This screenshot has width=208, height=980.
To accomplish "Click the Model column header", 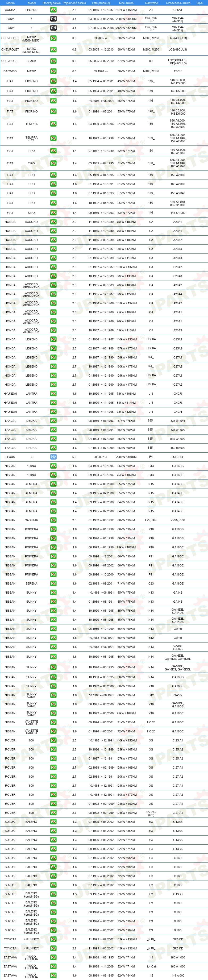I will [32, 3].
